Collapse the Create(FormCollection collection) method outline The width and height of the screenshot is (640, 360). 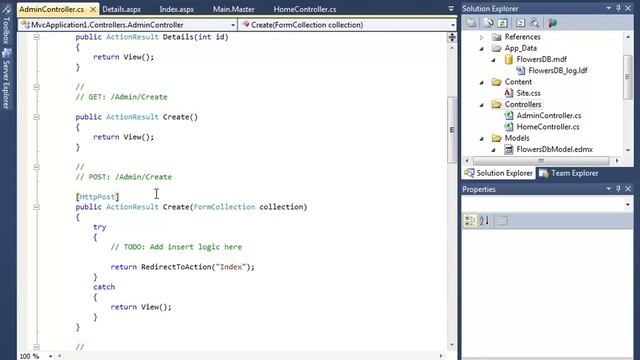pos(36,207)
